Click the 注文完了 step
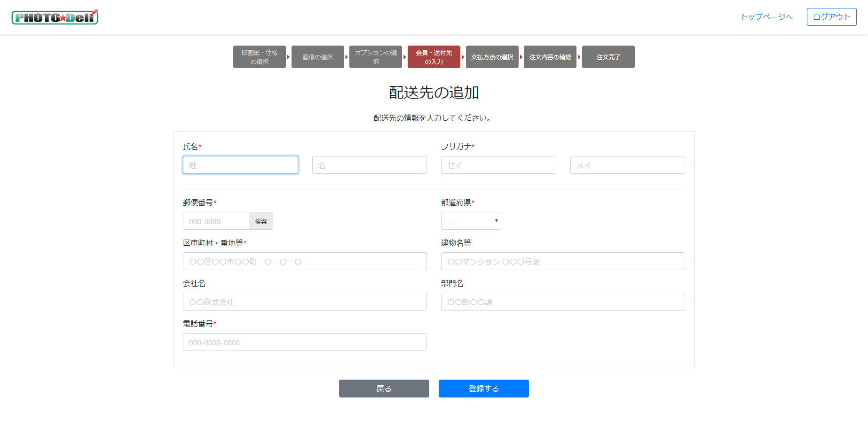Viewport: 868px width, 436px height. point(608,57)
